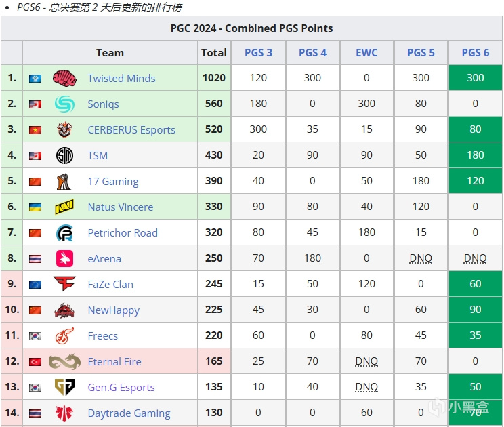Open the 17 Gaming team link
Viewport: 504px width, 427px height.
click(x=113, y=181)
